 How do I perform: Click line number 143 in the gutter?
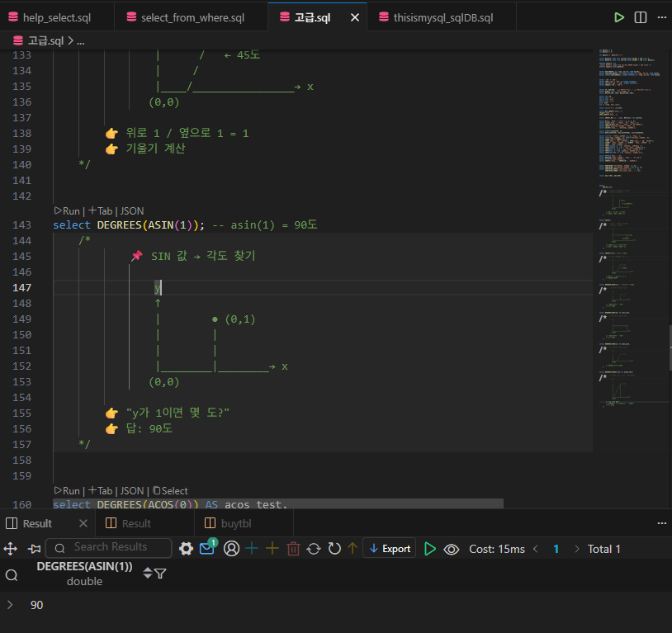coord(21,225)
